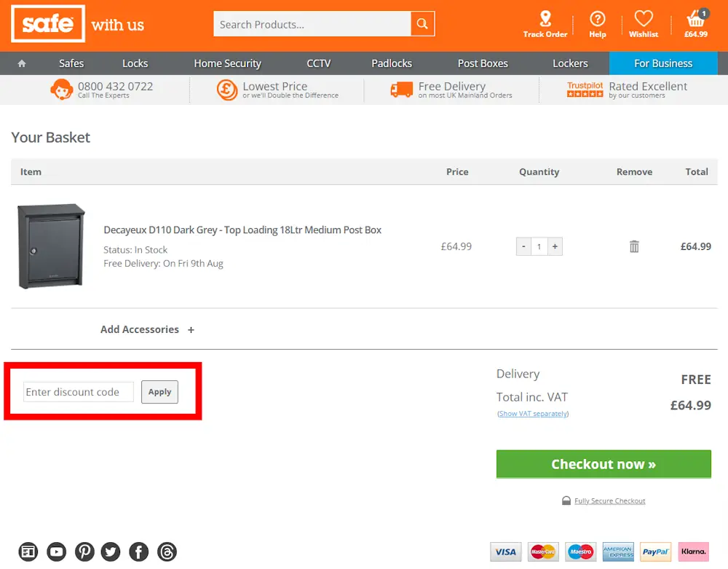Open the Facebook social icon
Screen dimensions: 728x569
pyautogui.click(x=139, y=552)
